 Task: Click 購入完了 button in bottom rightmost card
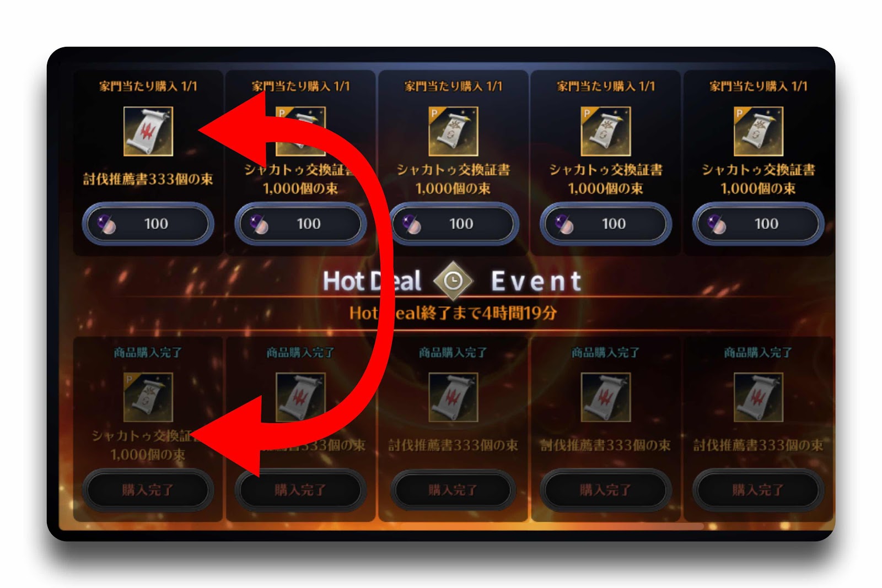pyautogui.click(x=758, y=489)
